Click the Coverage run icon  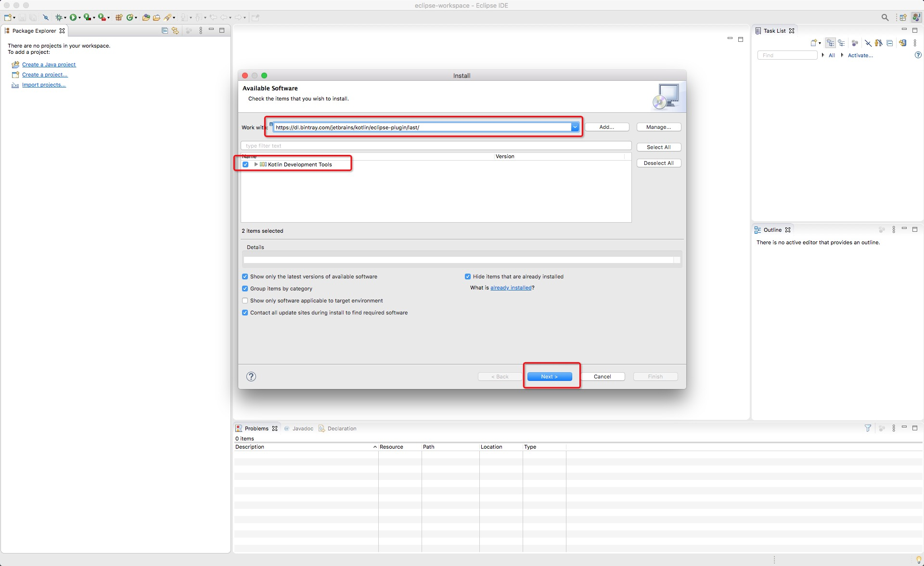[x=87, y=18]
